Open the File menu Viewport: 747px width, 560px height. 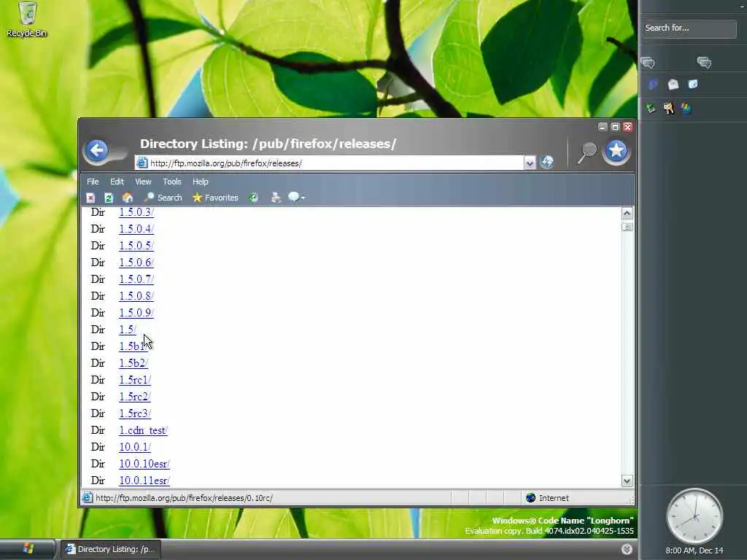point(93,182)
